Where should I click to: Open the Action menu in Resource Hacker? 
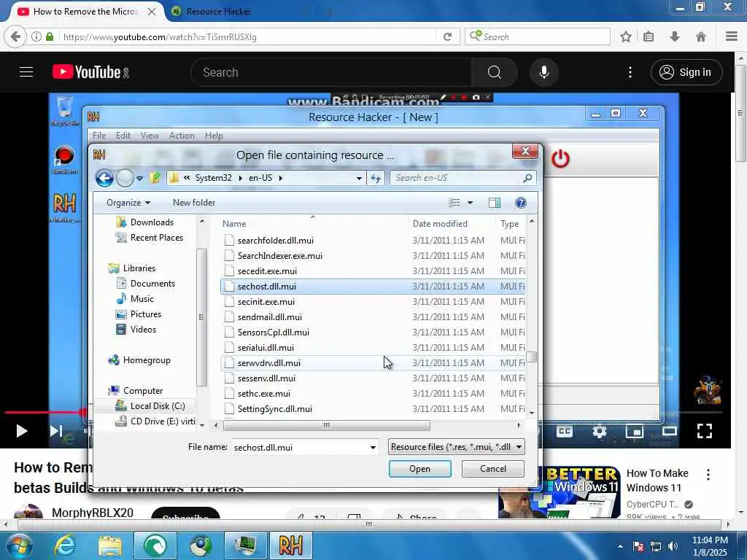(x=182, y=136)
